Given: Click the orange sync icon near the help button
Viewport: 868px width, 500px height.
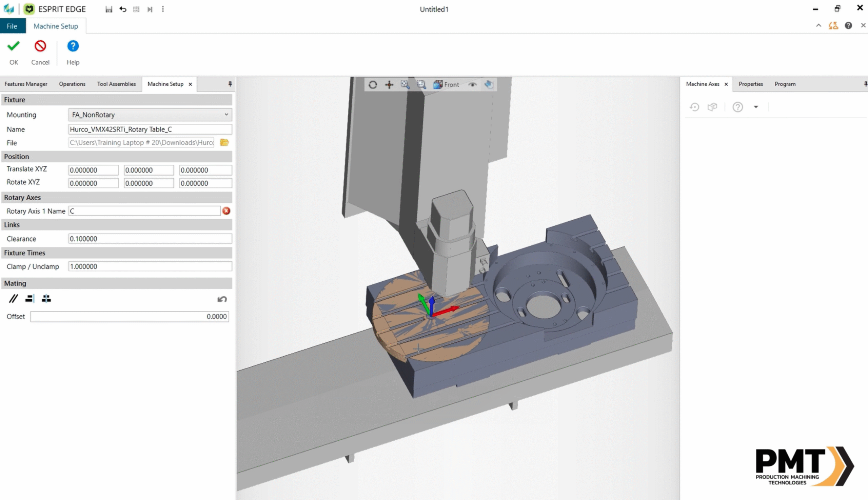Looking at the screenshot, I should click(833, 25).
